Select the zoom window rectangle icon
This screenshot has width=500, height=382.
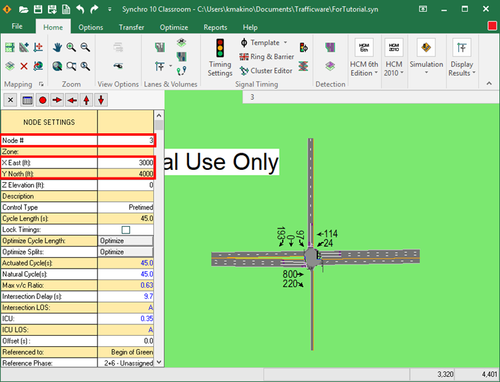71,66
